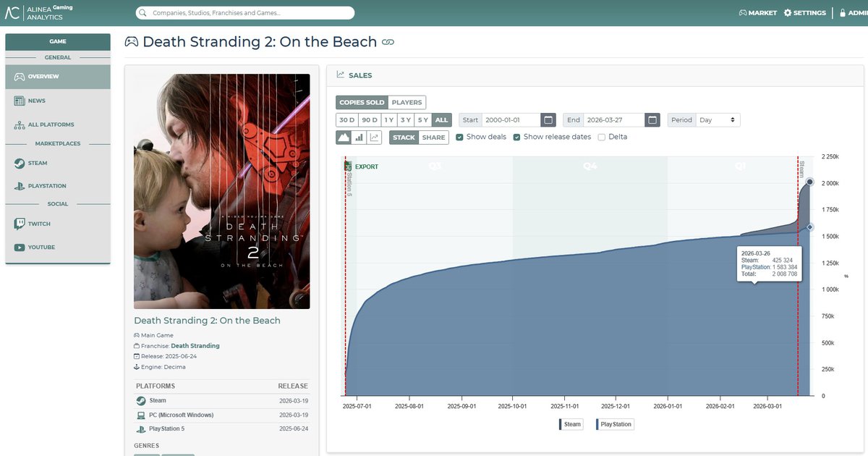Switch to the bar chart icon
This screenshot has width=868, height=456.
359,138
